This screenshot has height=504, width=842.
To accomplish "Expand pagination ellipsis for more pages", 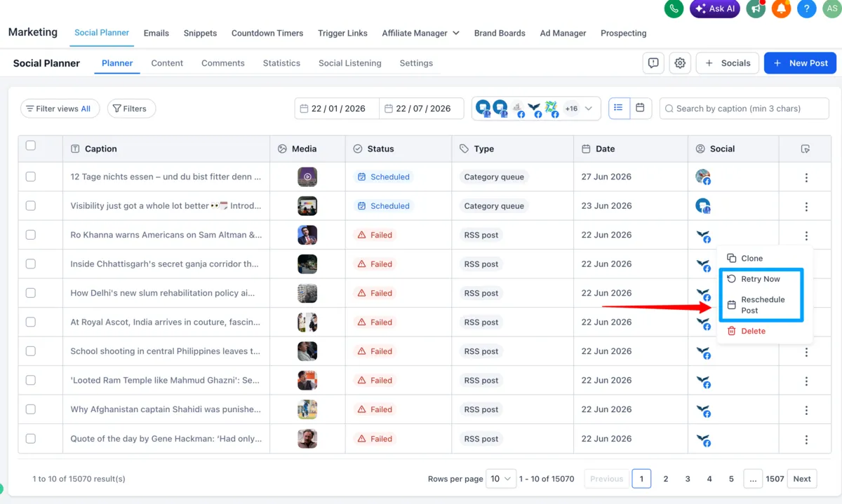I will tap(753, 479).
